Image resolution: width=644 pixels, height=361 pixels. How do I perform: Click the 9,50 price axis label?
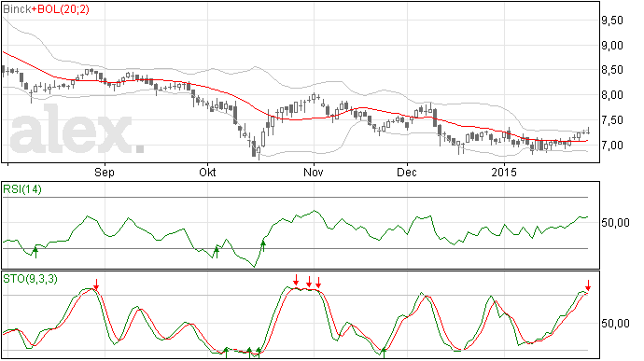coord(612,21)
